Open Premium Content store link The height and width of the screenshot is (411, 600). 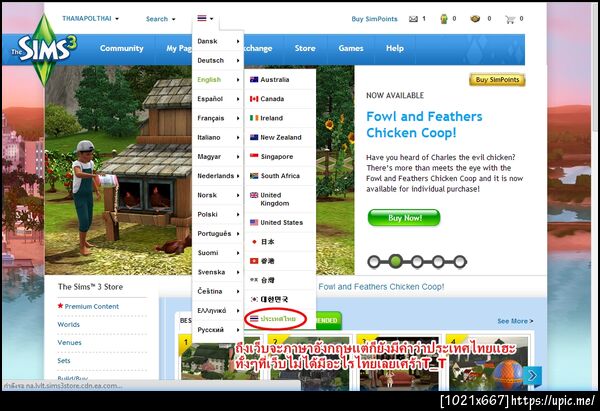91,306
